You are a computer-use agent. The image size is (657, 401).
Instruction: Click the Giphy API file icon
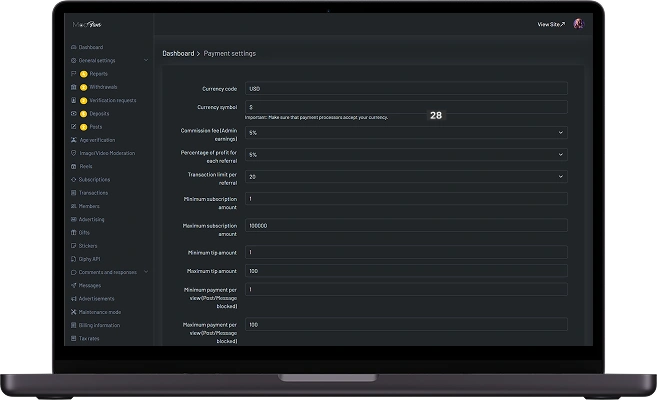74,259
